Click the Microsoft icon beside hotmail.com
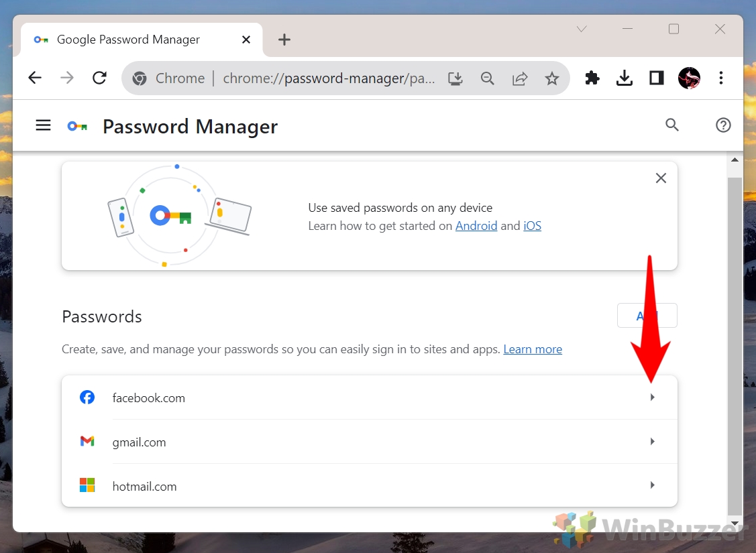The height and width of the screenshot is (553, 756). click(x=87, y=485)
